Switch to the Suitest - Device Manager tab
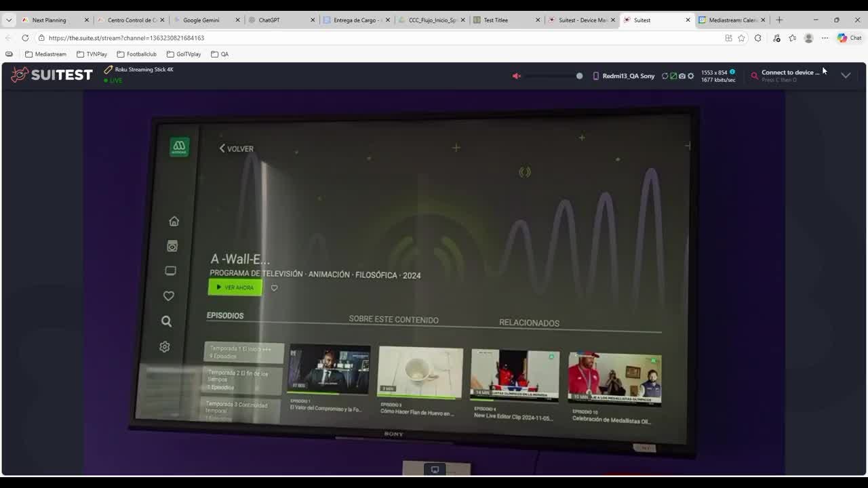 pos(581,20)
